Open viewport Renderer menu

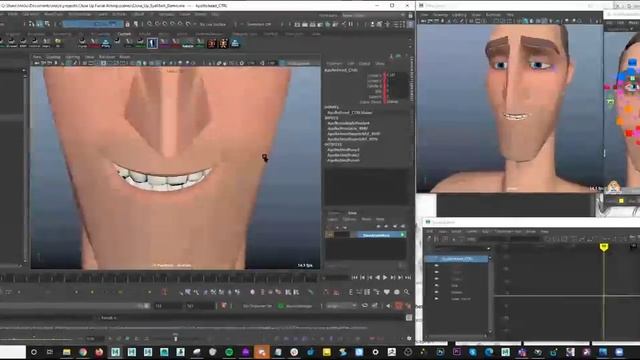click(107, 57)
